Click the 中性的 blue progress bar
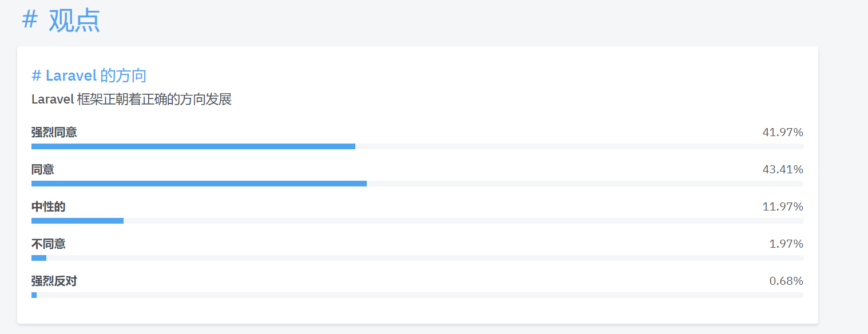 (77, 221)
